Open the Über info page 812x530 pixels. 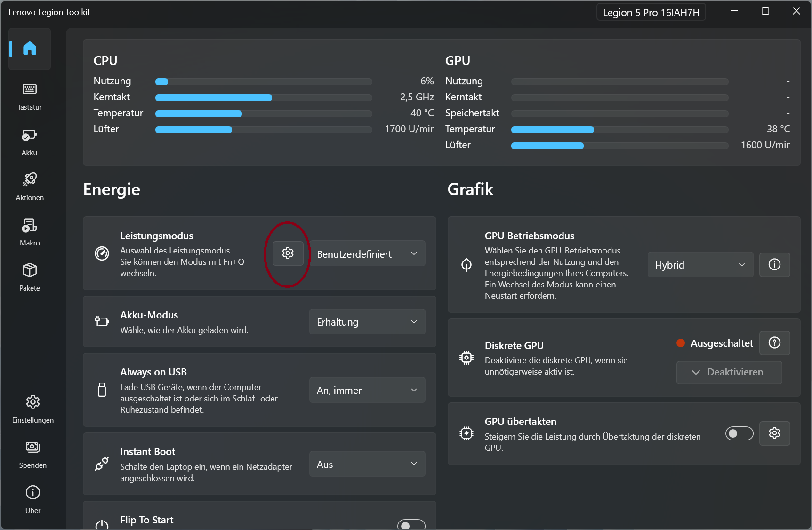click(32, 500)
